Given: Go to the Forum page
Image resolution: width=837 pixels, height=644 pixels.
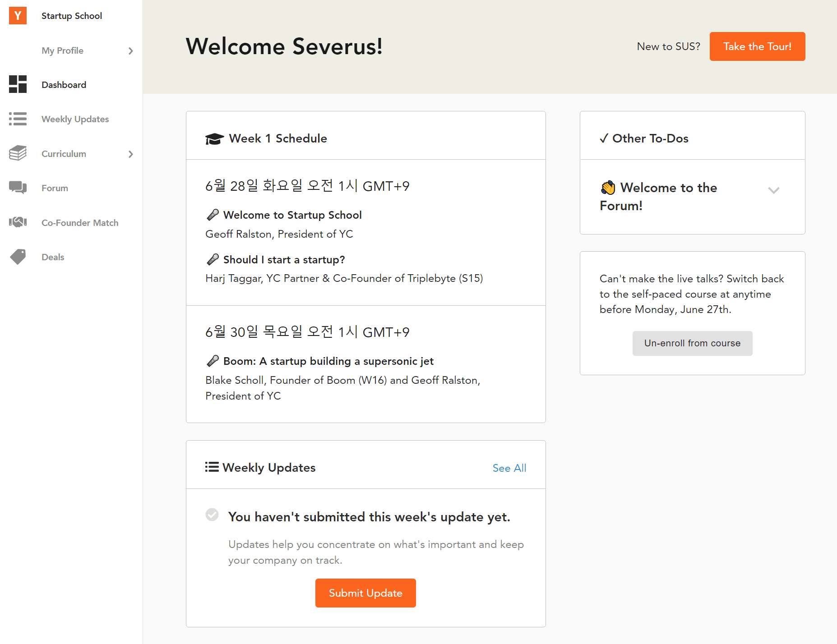Looking at the screenshot, I should point(55,188).
